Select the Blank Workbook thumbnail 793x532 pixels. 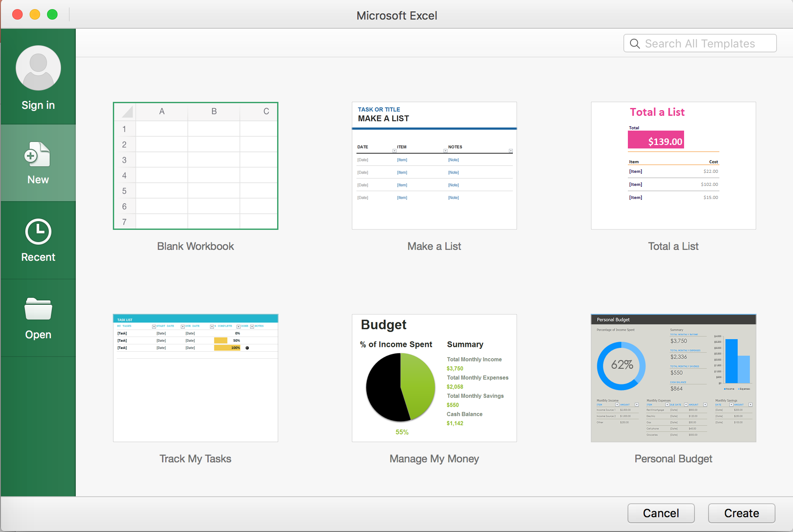coord(196,166)
